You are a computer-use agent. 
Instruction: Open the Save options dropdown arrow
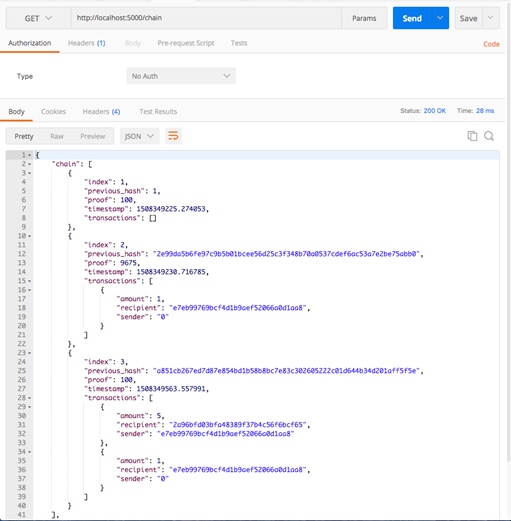coord(491,18)
